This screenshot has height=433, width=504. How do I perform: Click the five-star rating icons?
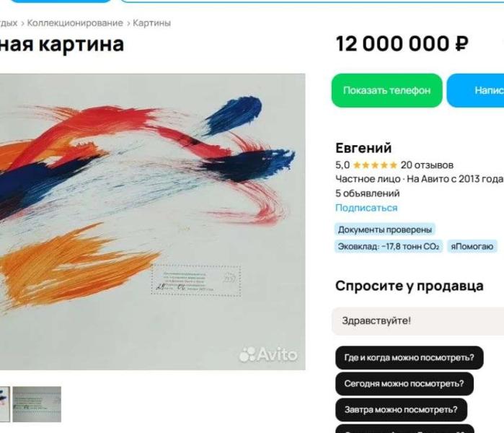coord(375,165)
